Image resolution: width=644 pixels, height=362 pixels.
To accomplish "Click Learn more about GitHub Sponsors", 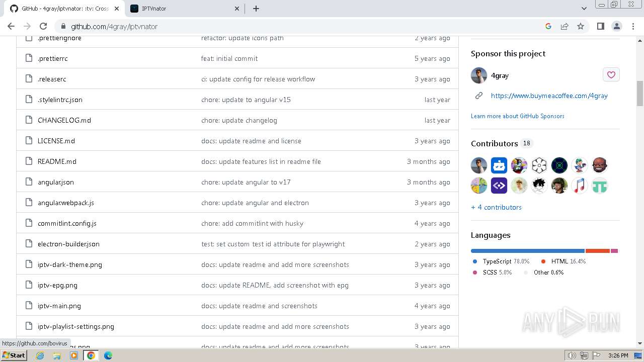I will click(518, 116).
